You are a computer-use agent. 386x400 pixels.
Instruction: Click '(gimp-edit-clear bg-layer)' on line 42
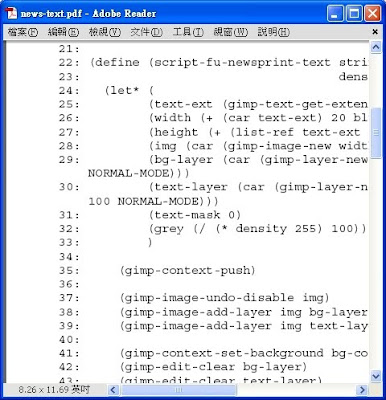[213, 367]
